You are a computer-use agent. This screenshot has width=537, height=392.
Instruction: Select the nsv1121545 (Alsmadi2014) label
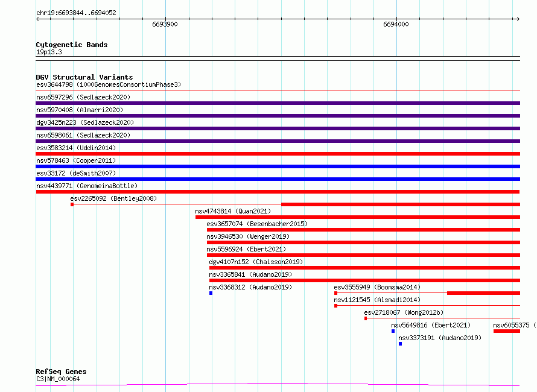click(x=377, y=300)
